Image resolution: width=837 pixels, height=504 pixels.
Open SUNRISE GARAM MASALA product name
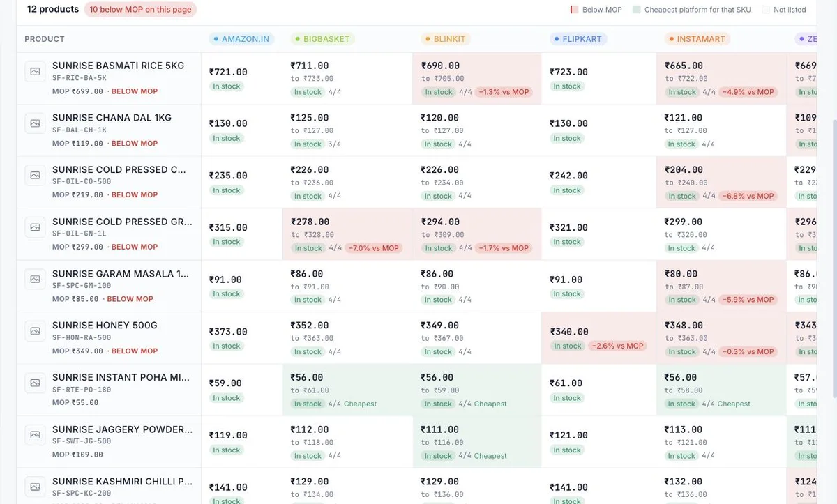pyautogui.click(x=121, y=274)
